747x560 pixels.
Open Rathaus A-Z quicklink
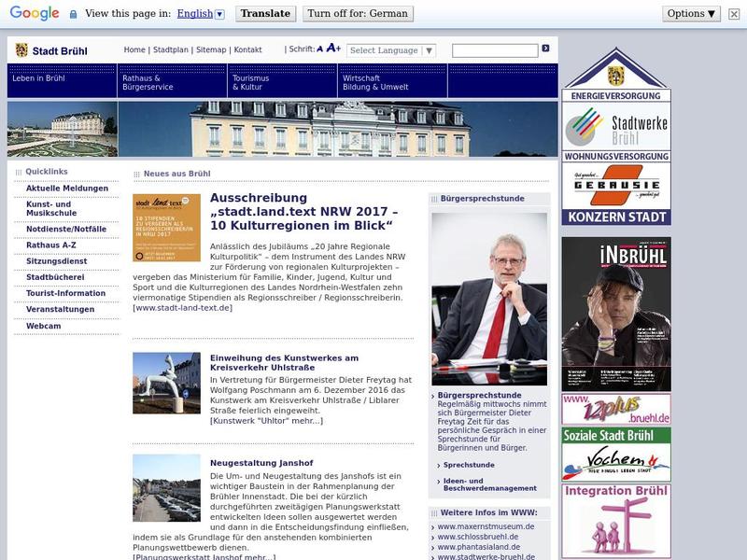[x=51, y=245]
